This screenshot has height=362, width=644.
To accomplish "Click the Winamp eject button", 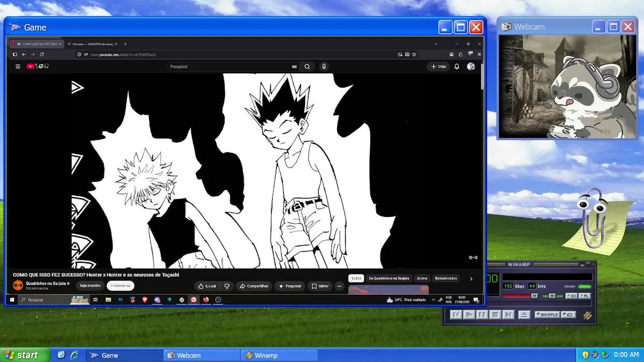I will (x=524, y=315).
